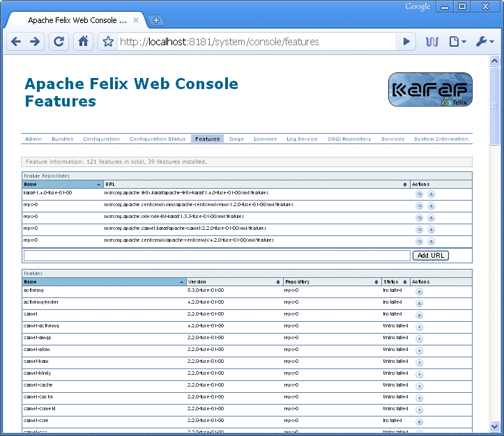Click the page scrollbar down arrow
Viewport: 504px width, 436px height.
tap(494, 426)
